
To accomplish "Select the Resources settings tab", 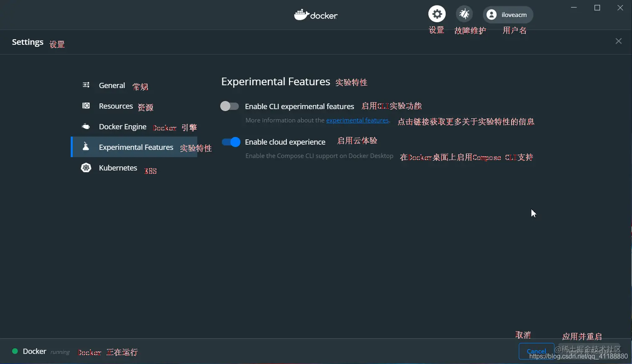I will [x=134, y=106].
